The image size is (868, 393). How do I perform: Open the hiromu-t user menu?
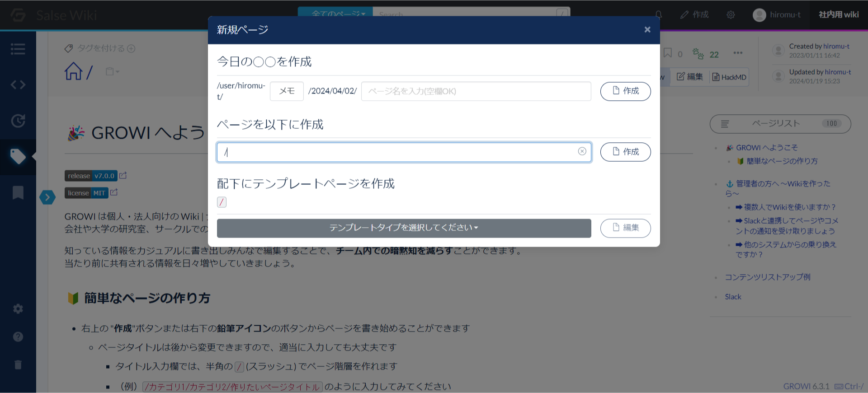tap(777, 14)
